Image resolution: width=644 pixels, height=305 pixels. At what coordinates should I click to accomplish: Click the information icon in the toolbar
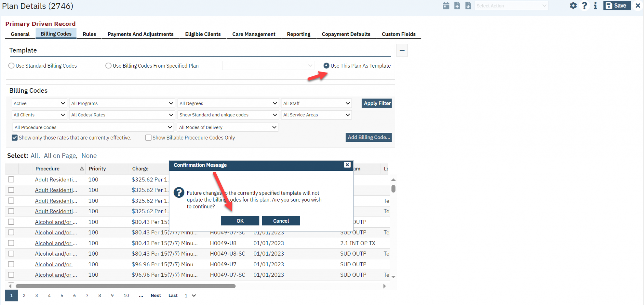click(596, 5)
